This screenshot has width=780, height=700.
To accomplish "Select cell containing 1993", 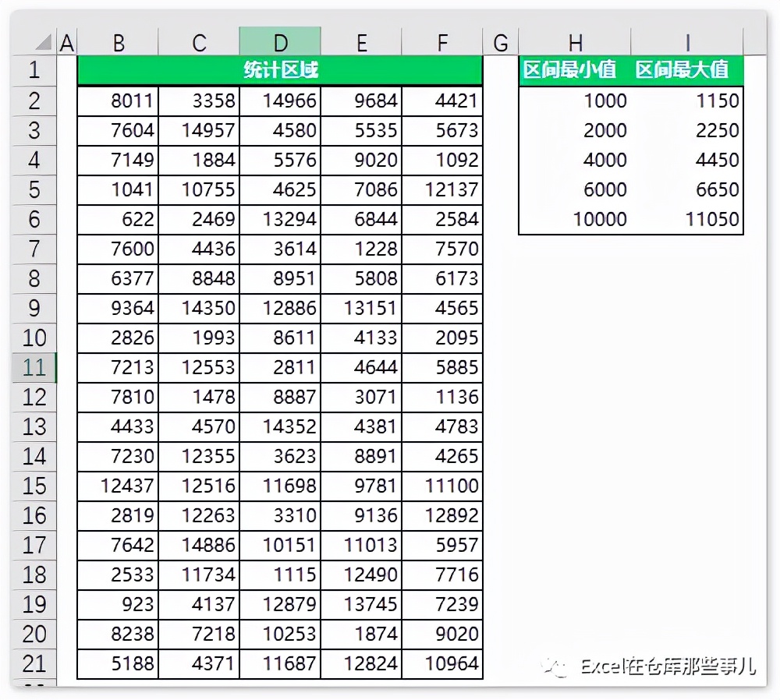I will (x=199, y=338).
